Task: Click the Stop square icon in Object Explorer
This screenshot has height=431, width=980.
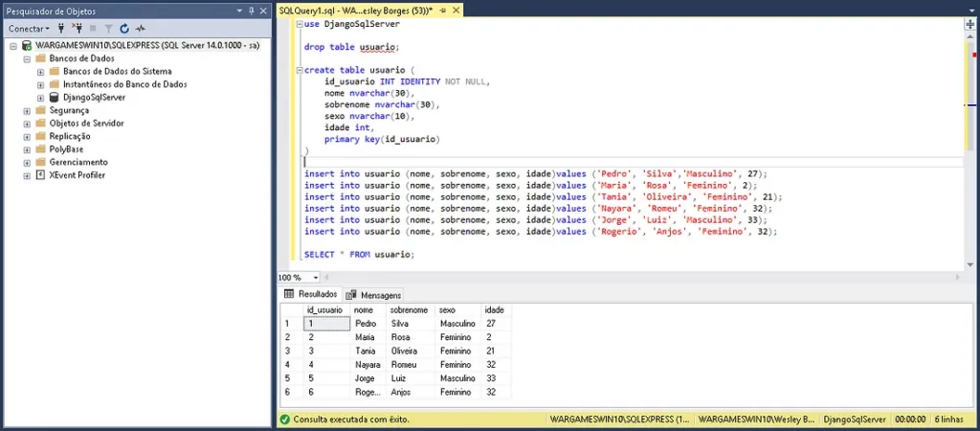Action: pyautogui.click(x=93, y=28)
